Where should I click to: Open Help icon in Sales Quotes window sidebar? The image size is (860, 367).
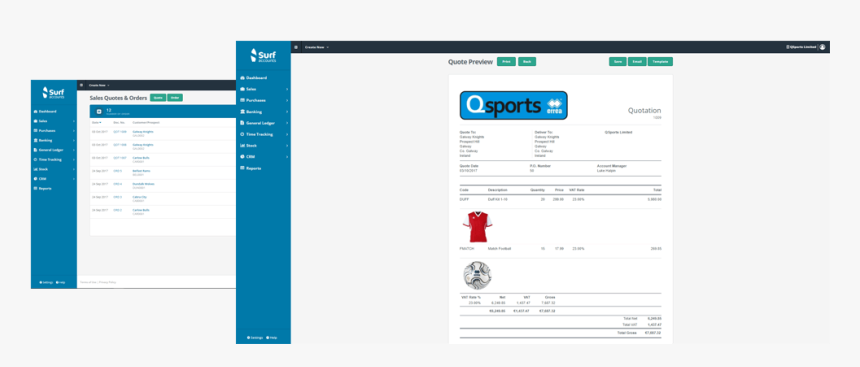click(56, 282)
